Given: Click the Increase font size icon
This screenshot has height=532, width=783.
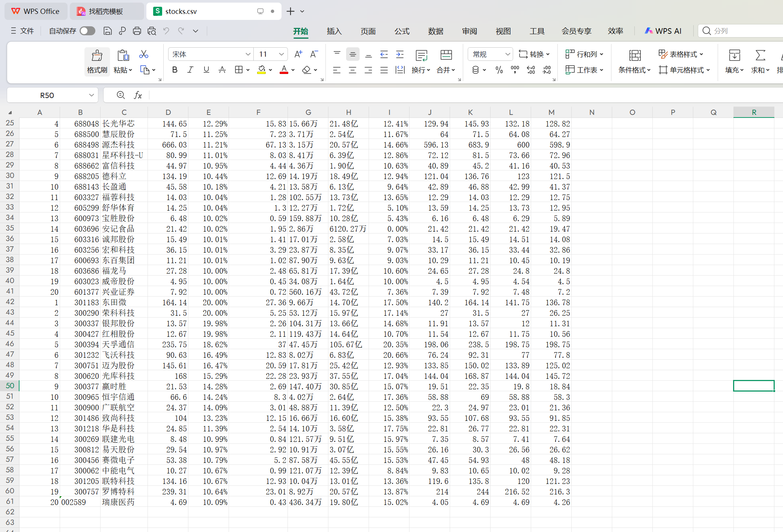Looking at the screenshot, I should [298, 54].
